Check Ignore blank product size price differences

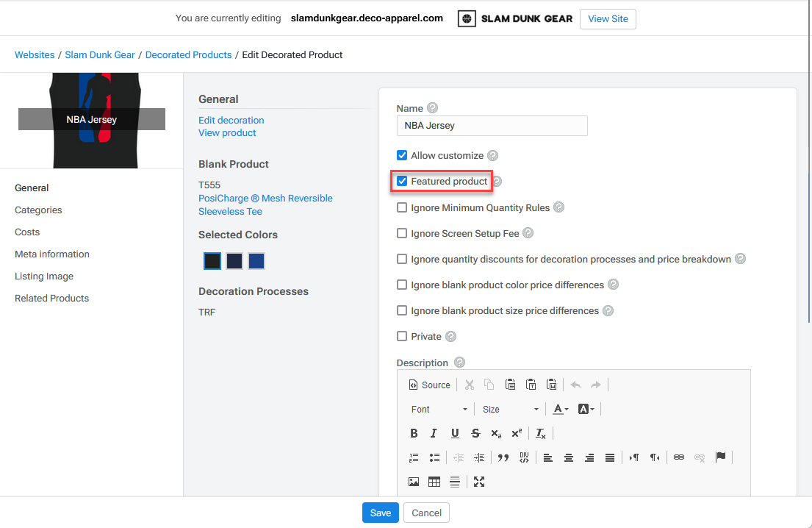pyautogui.click(x=402, y=311)
